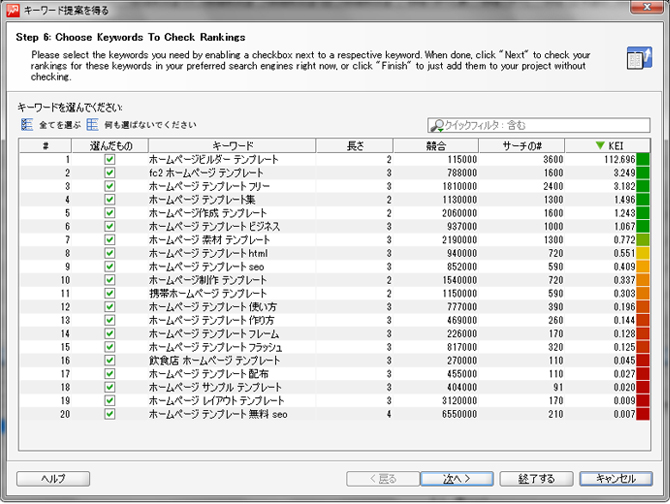The height and width of the screenshot is (504, 670).
Task: Click the yellow KEI bar of row 8
Action: click(x=643, y=253)
